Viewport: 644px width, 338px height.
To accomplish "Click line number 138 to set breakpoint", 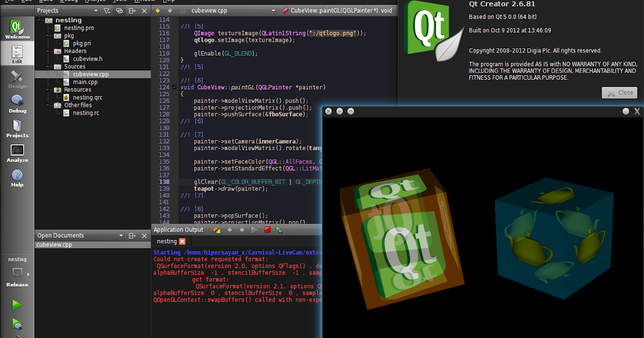I will pos(165,181).
